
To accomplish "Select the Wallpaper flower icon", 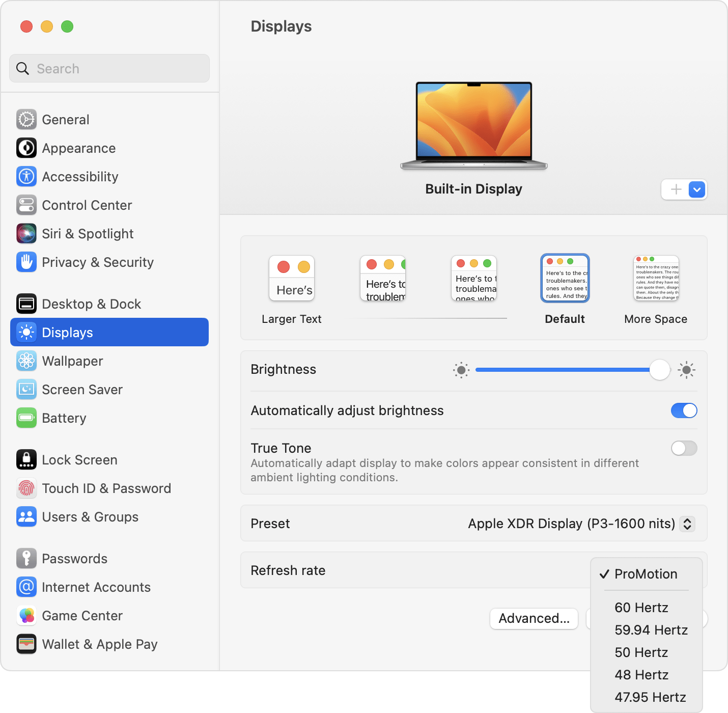I will [26, 361].
